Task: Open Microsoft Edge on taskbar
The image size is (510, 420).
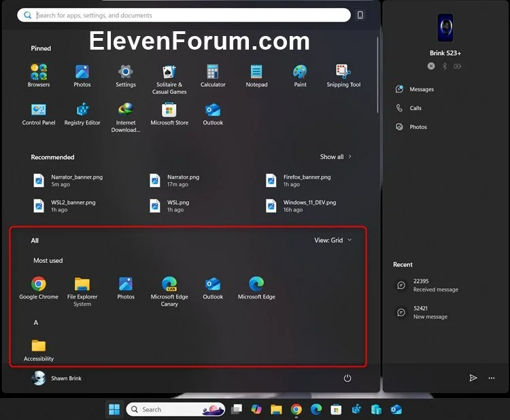Action: (x=316, y=409)
